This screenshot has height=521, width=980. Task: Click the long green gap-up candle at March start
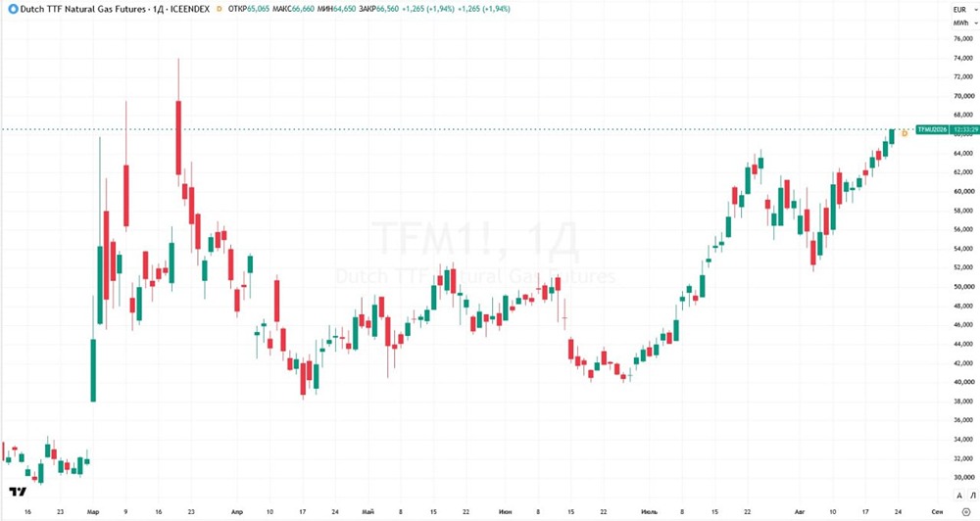tap(93, 370)
